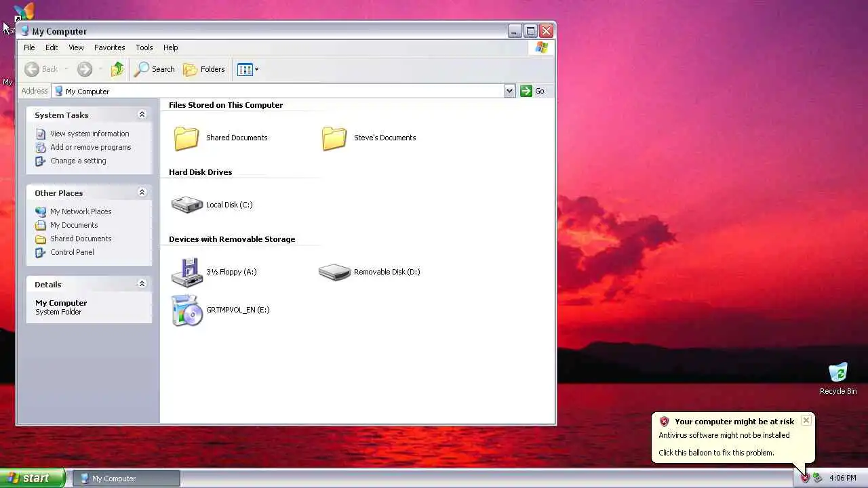Open the Favorites menu
Viewport: 868px width, 488px height.
pyautogui.click(x=109, y=47)
